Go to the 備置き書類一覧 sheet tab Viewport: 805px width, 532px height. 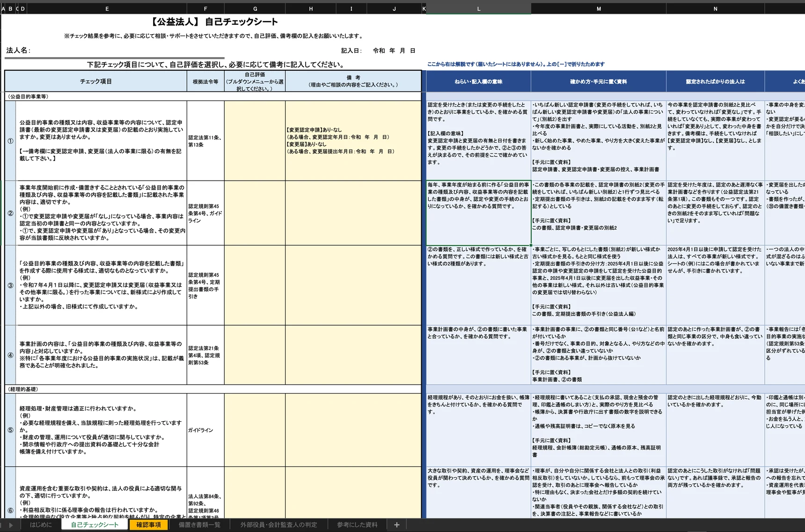[199, 525]
